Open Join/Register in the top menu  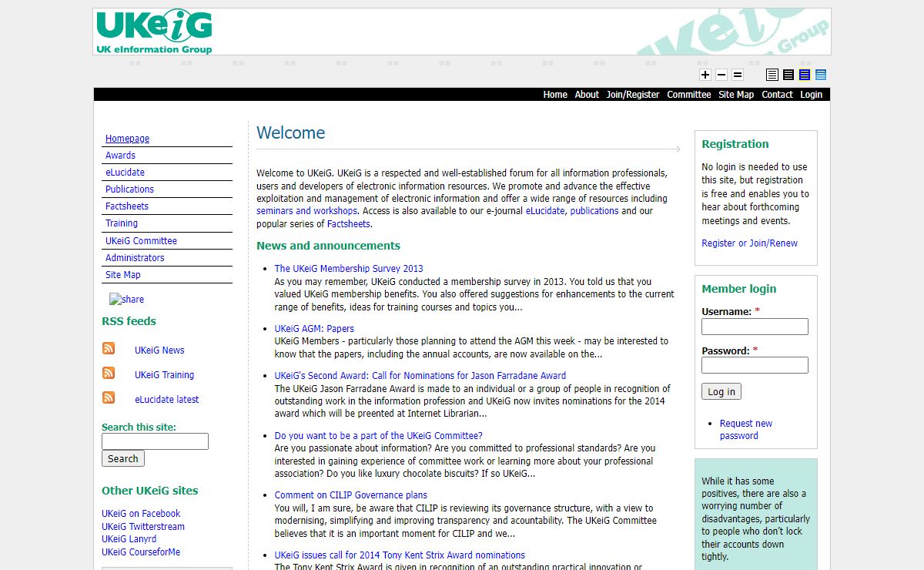pyautogui.click(x=633, y=95)
